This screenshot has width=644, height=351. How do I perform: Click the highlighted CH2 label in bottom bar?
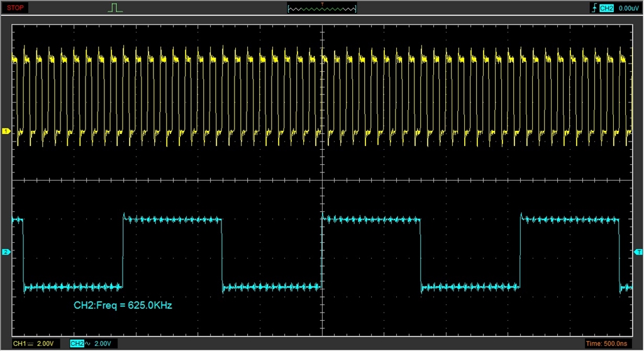pos(77,343)
